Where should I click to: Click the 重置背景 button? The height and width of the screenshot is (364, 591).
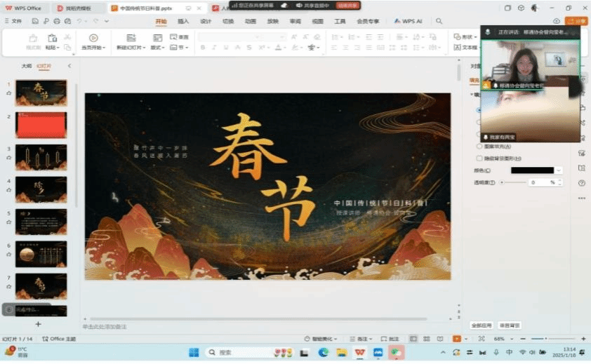pos(510,325)
